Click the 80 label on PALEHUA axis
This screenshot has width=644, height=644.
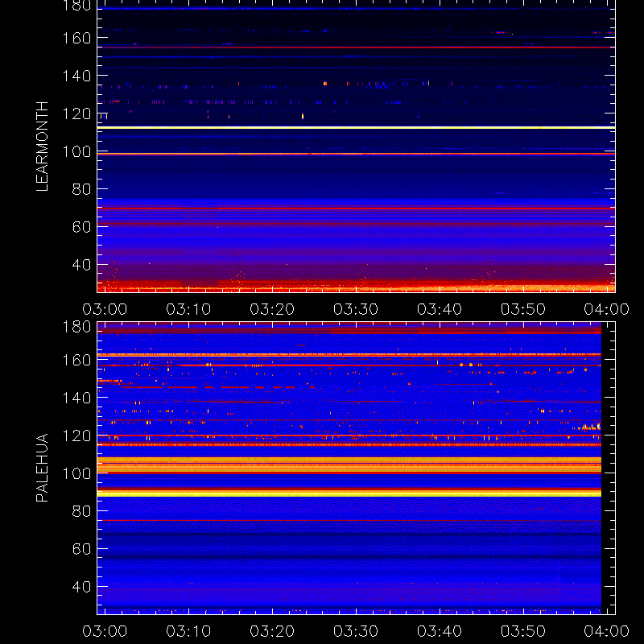81,511
